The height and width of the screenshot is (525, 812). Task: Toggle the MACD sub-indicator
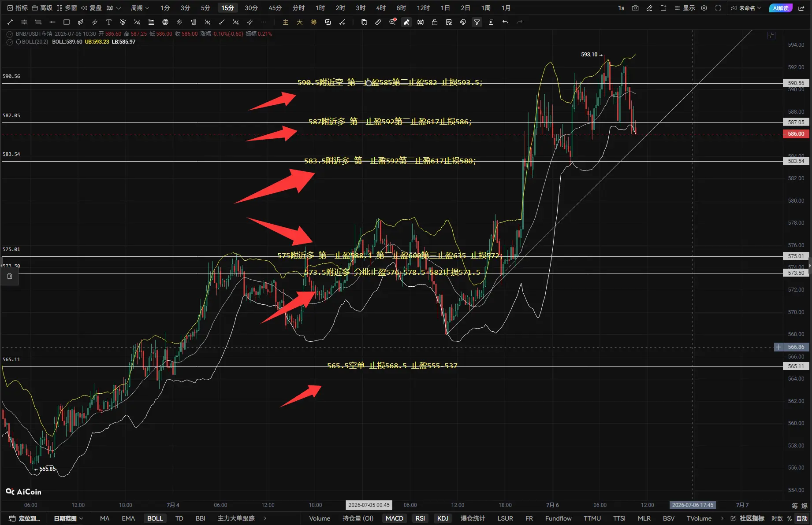tap(395, 518)
